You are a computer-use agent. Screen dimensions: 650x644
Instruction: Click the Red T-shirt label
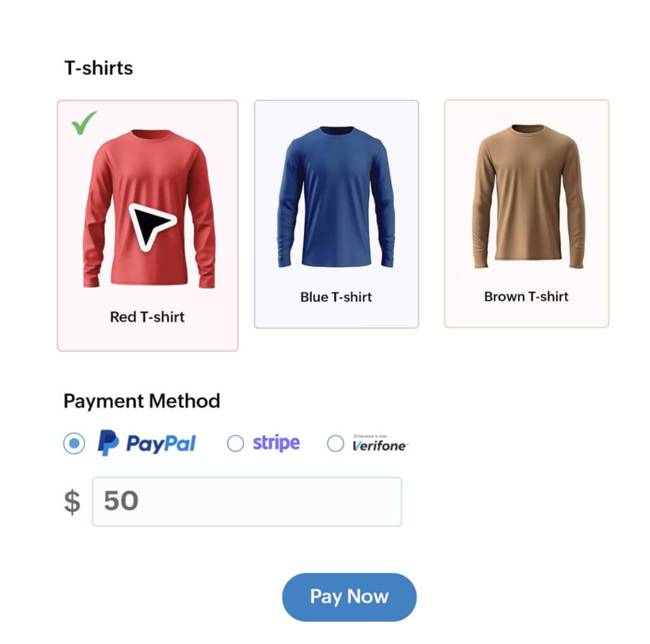(147, 317)
